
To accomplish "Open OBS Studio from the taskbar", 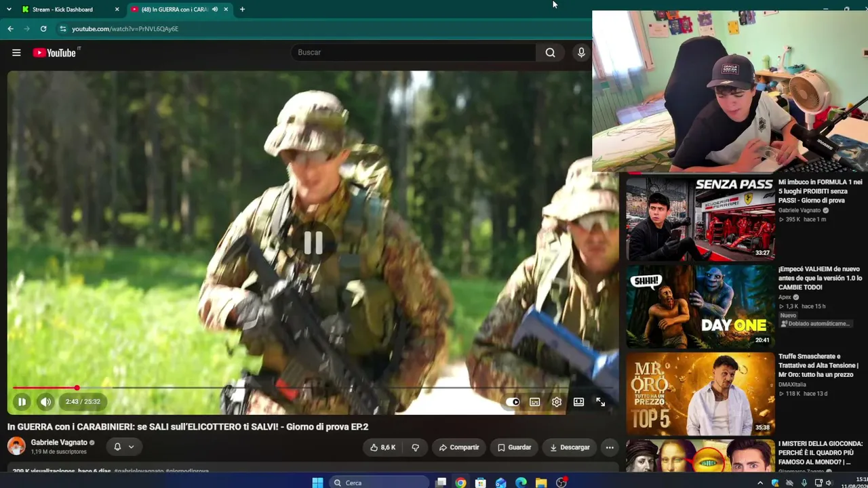I will [561, 483].
